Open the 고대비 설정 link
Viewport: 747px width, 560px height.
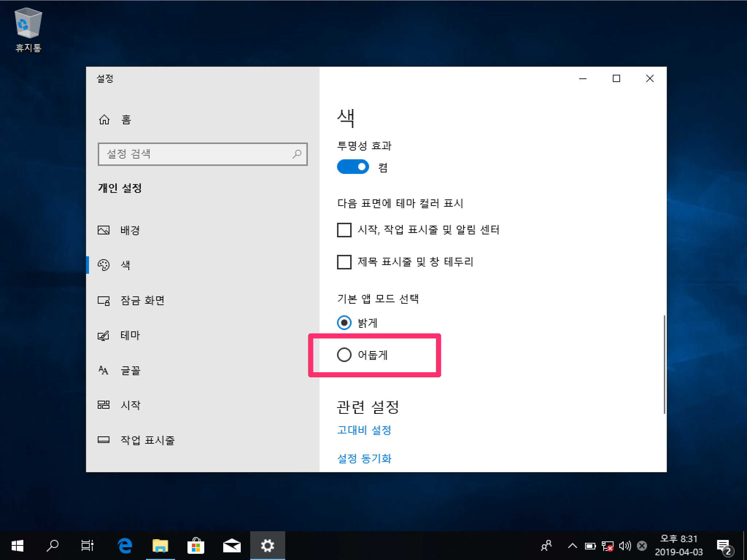point(364,430)
